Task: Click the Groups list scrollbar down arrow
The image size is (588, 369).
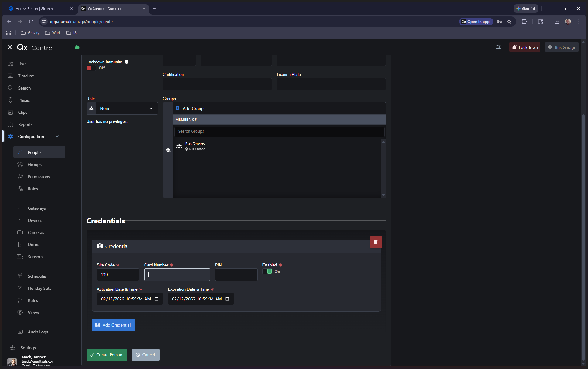Action: point(383,195)
